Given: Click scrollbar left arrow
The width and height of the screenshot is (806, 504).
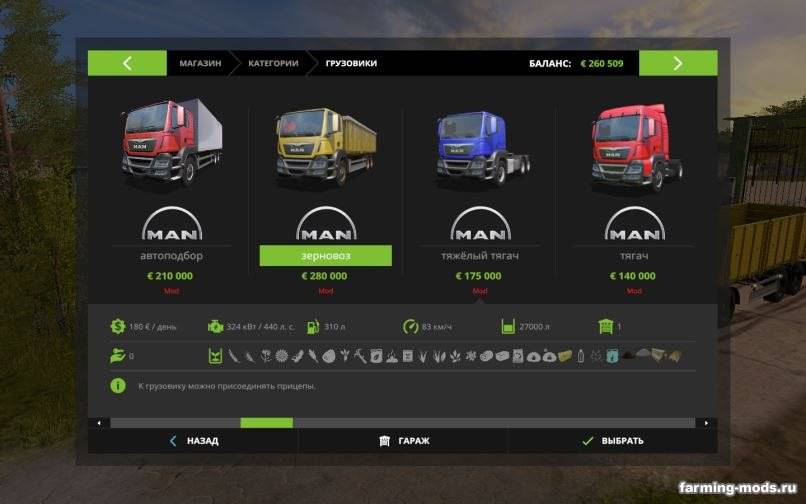Looking at the screenshot, I should [x=99, y=423].
